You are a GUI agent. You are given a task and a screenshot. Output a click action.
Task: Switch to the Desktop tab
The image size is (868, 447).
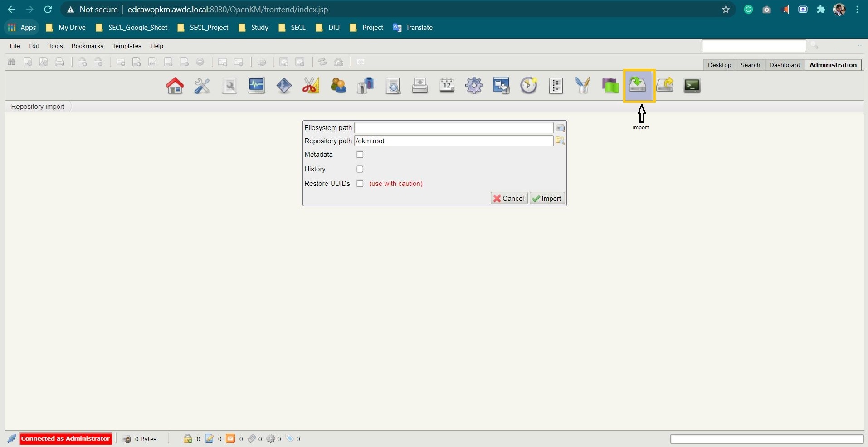pyautogui.click(x=719, y=65)
